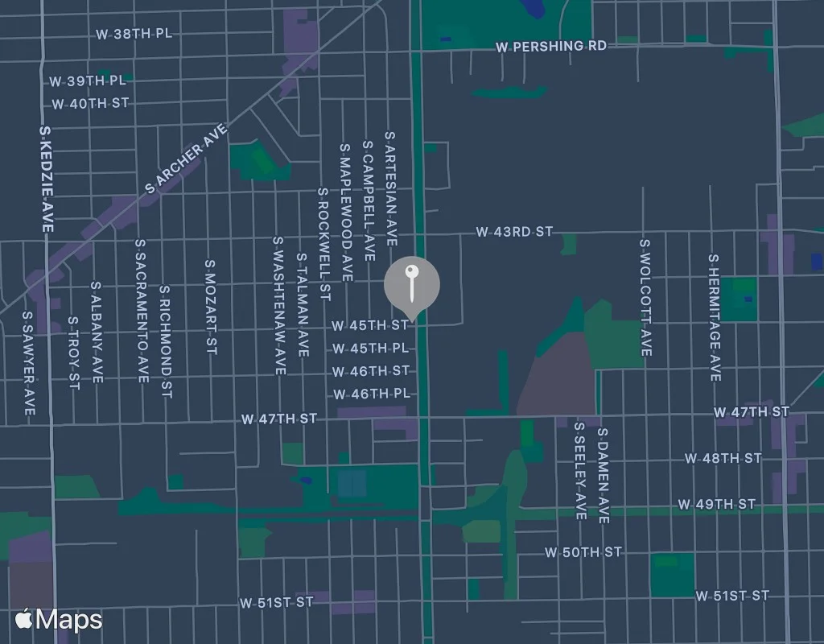The width and height of the screenshot is (824, 644).
Task: Click the S SEELEY AVE label
Action: 580,471
